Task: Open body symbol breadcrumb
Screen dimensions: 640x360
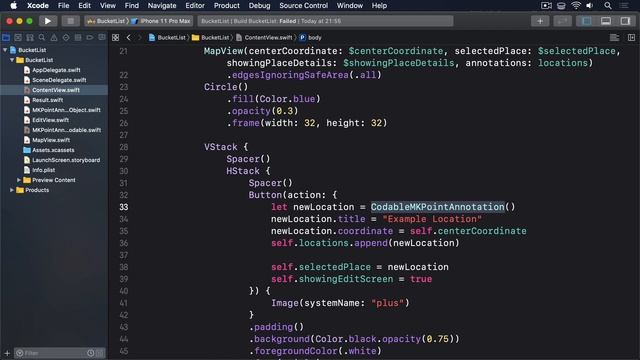Action: (311, 38)
